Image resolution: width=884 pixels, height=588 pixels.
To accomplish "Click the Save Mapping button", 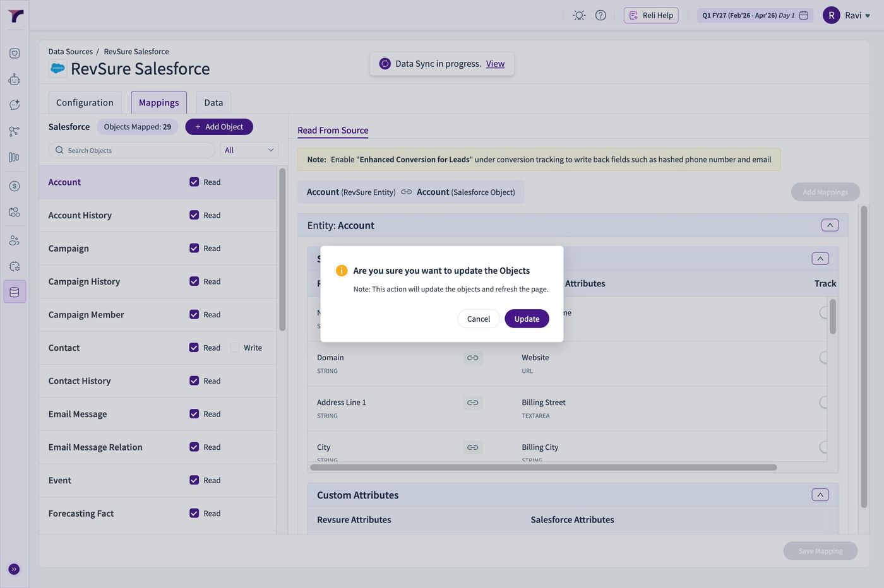I will [x=820, y=551].
